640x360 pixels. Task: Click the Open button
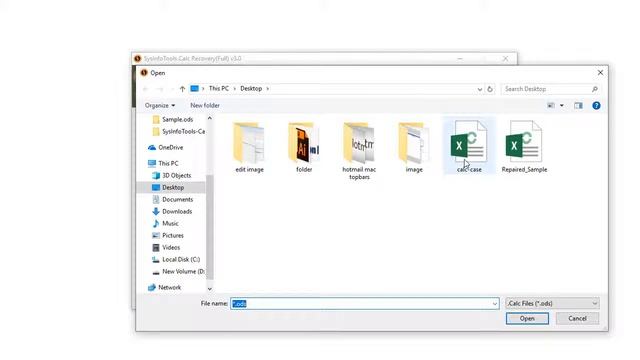coord(527,318)
